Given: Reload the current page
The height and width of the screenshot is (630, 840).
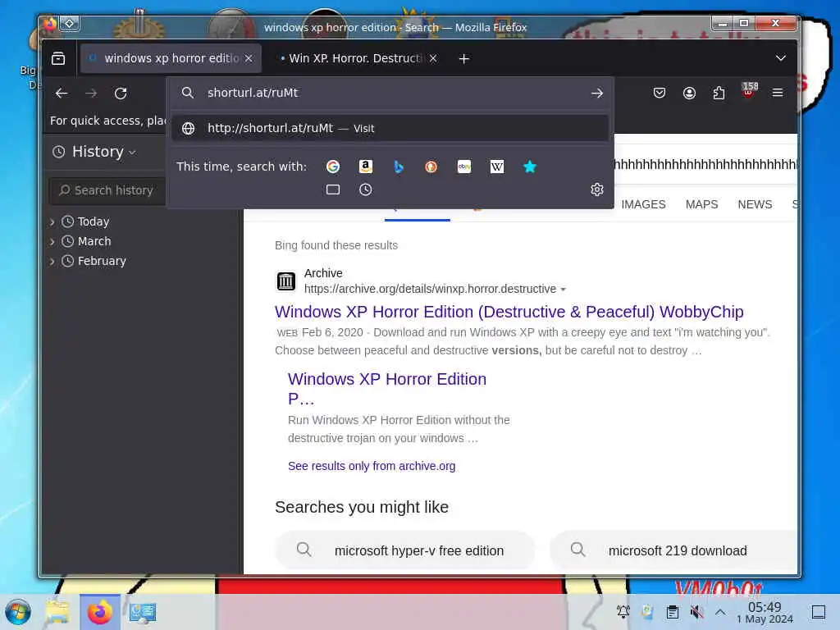Looking at the screenshot, I should (121, 94).
